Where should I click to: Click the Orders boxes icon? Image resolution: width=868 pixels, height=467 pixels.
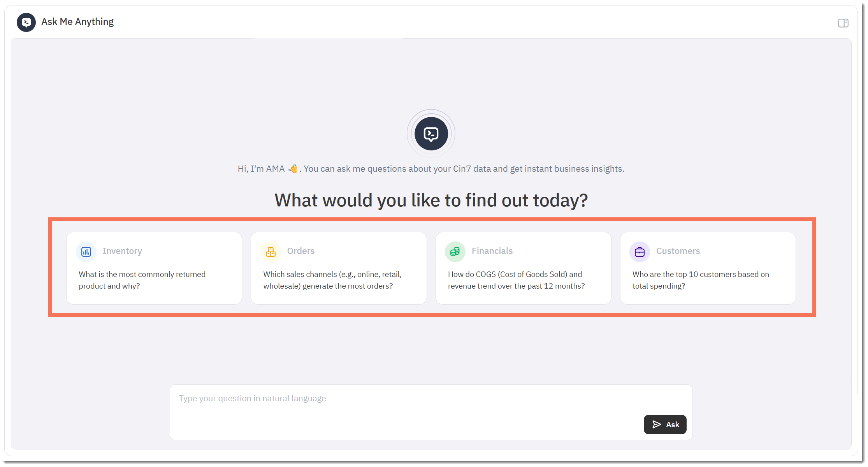(x=271, y=252)
